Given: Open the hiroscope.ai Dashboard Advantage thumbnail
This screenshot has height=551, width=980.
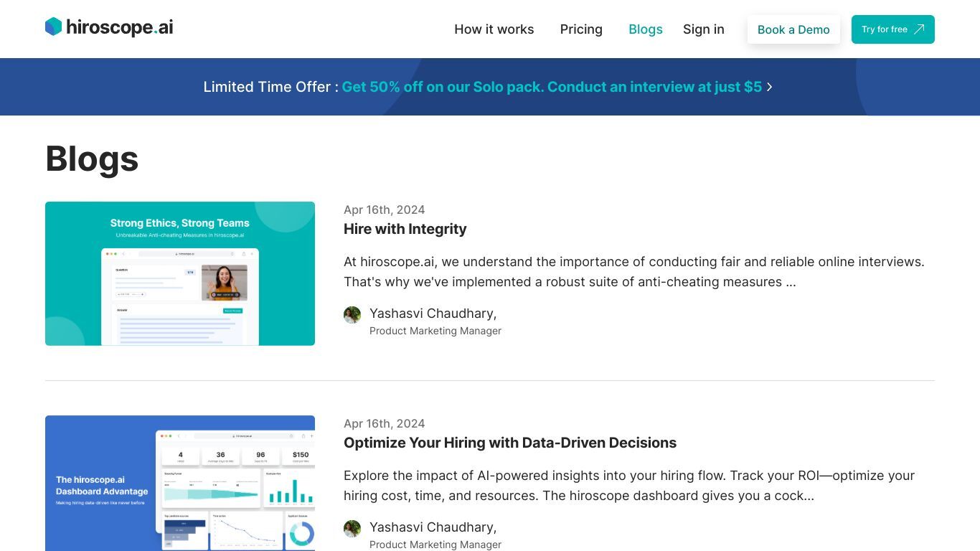Looking at the screenshot, I should coord(180,484).
